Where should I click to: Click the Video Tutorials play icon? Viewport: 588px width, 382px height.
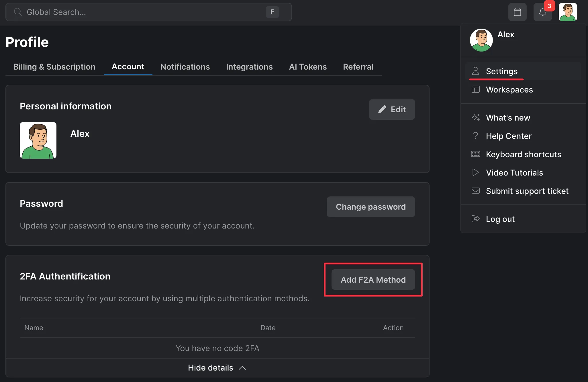(475, 172)
